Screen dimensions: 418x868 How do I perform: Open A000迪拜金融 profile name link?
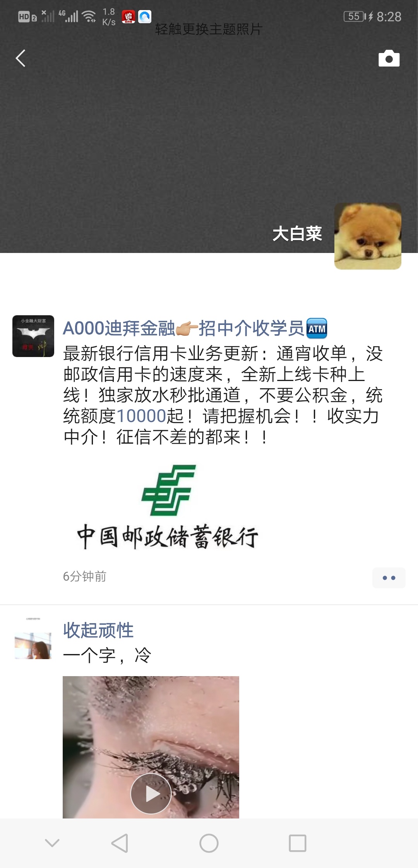(195, 328)
